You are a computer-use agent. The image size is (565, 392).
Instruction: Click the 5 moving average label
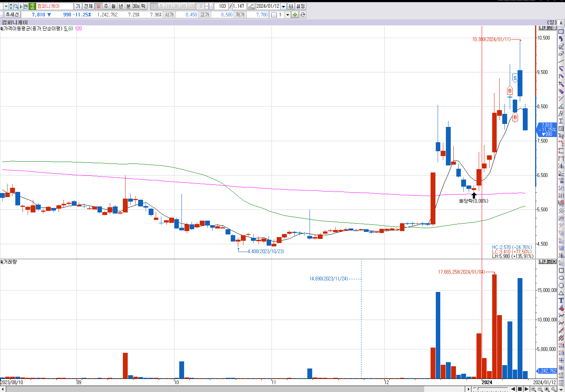coord(65,29)
